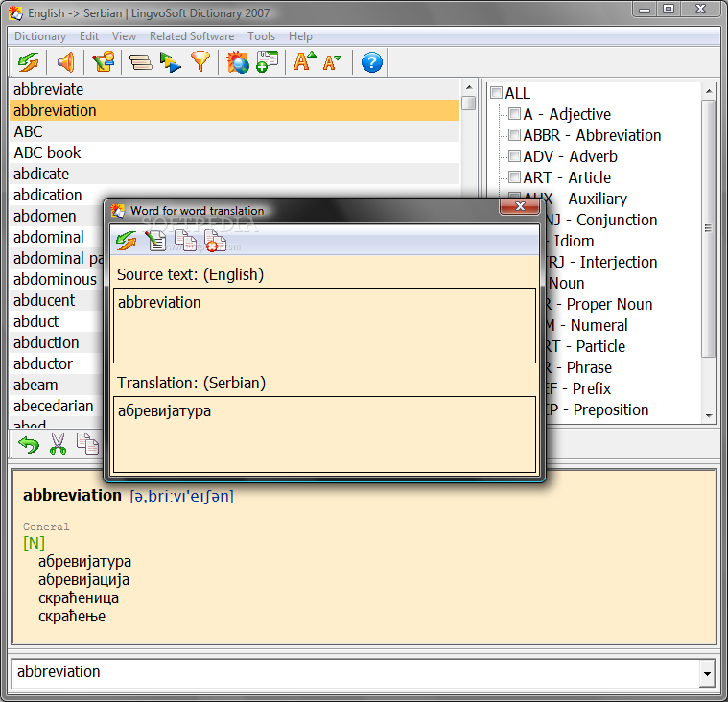Image resolution: width=728 pixels, height=702 pixels.
Task: Click the Interjection filter label
Action: point(618,262)
